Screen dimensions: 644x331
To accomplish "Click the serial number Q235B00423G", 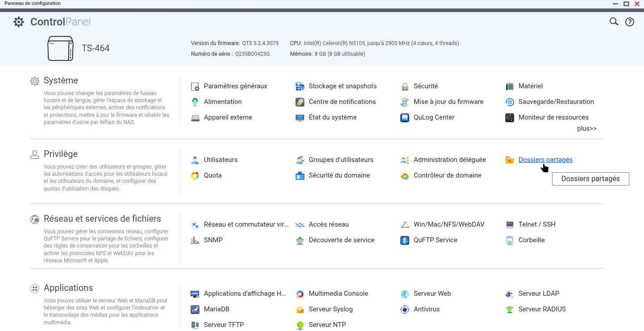I will pos(252,54).
